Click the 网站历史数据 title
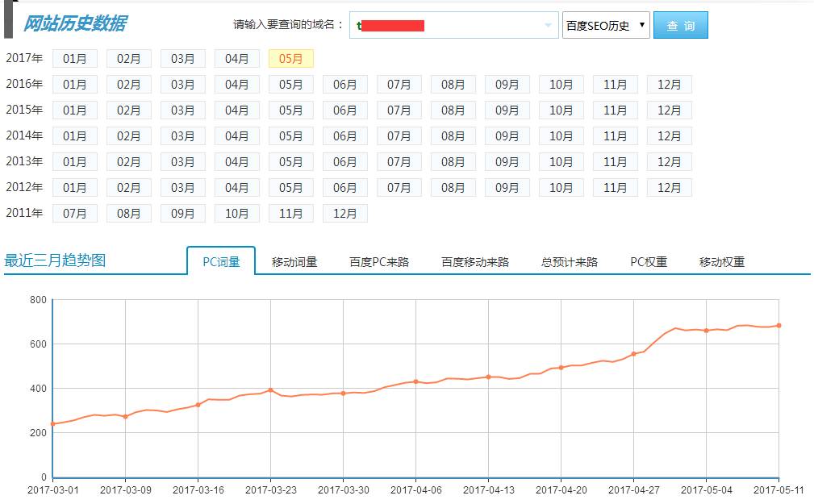This screenshot has width=814, height=504. (x=75, y=24)
